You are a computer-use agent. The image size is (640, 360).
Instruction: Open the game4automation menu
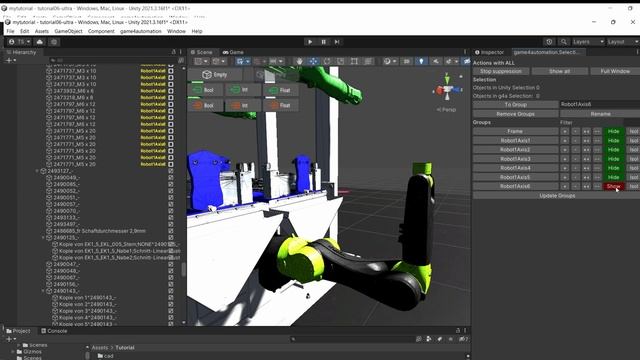coord(140,31)
